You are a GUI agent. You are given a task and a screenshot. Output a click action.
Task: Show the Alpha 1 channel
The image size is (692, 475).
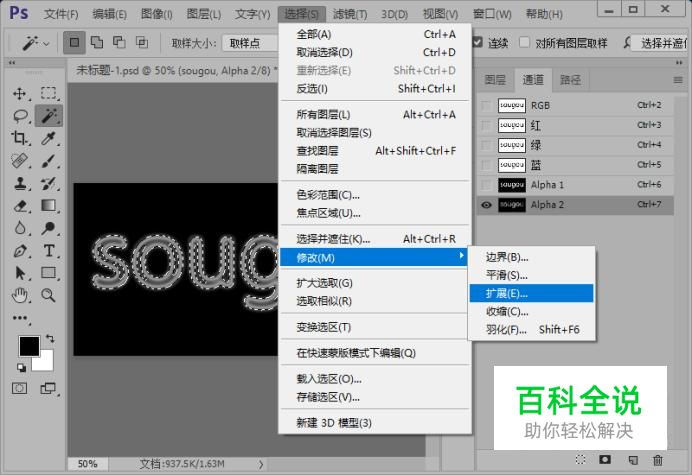click(x=486, y=185)
